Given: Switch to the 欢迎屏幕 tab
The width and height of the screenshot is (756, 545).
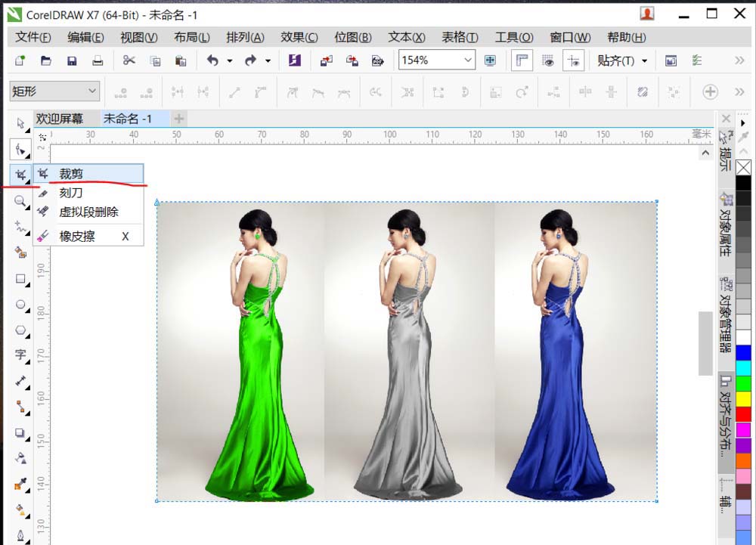Looking at the screenshot, I should pyautogui.click(x=60, y=119).
